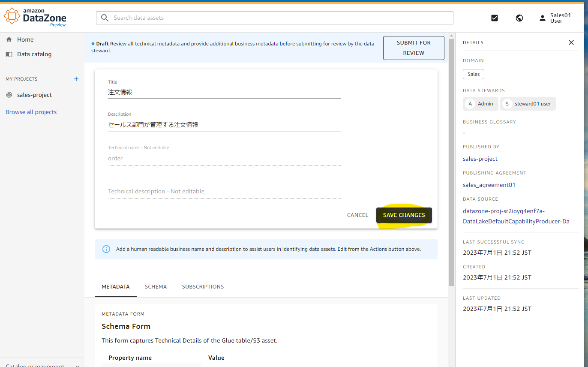588x367 pixels.
Task: Click the sales-project target icon
Action: pyautogui.click(x=9, y=95)
